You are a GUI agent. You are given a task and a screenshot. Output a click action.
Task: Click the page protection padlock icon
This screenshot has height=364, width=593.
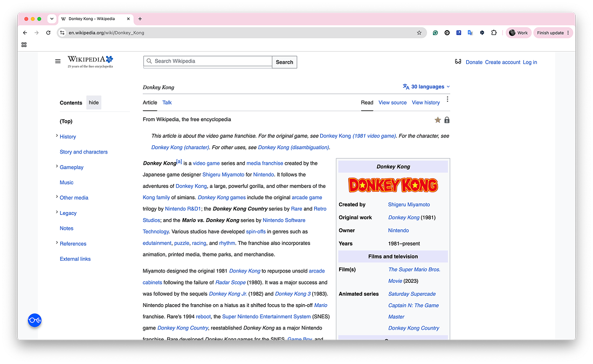click(x=447, y=120)
